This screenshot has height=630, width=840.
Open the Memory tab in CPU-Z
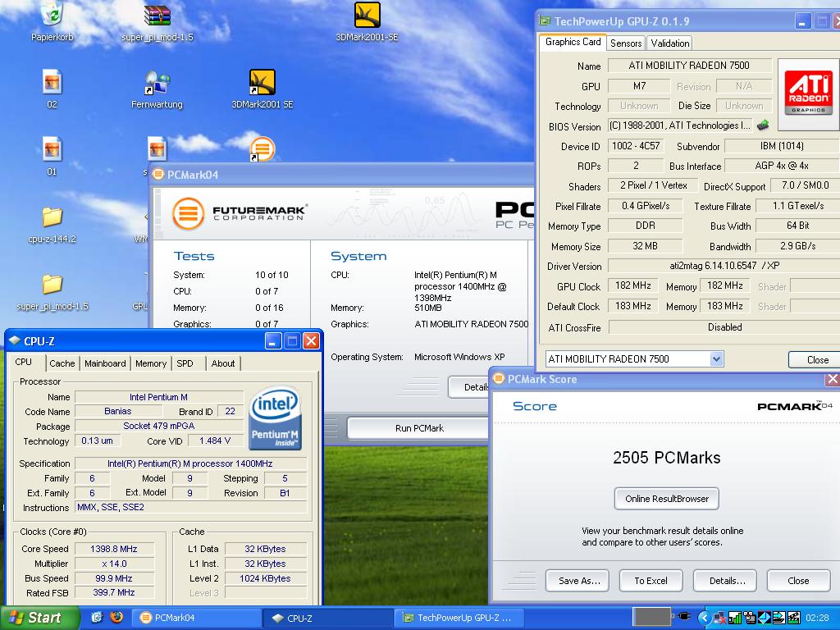(x=151, y=363)
